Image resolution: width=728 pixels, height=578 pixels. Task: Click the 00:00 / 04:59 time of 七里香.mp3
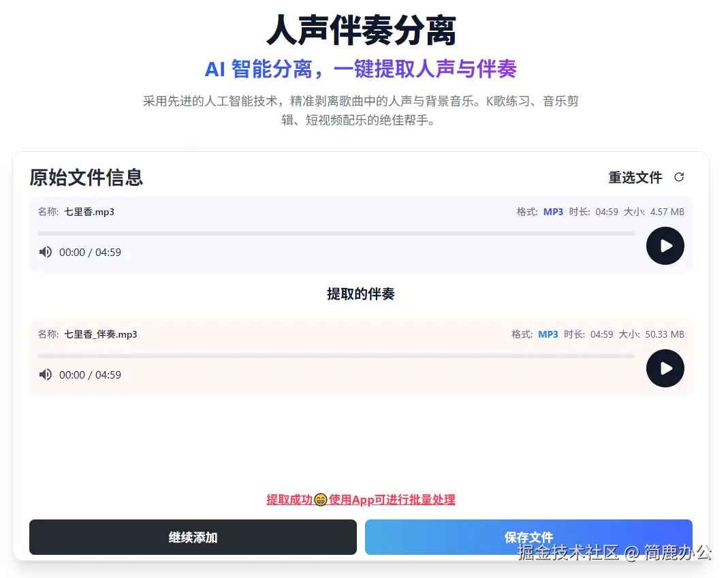tap(90, 252)
